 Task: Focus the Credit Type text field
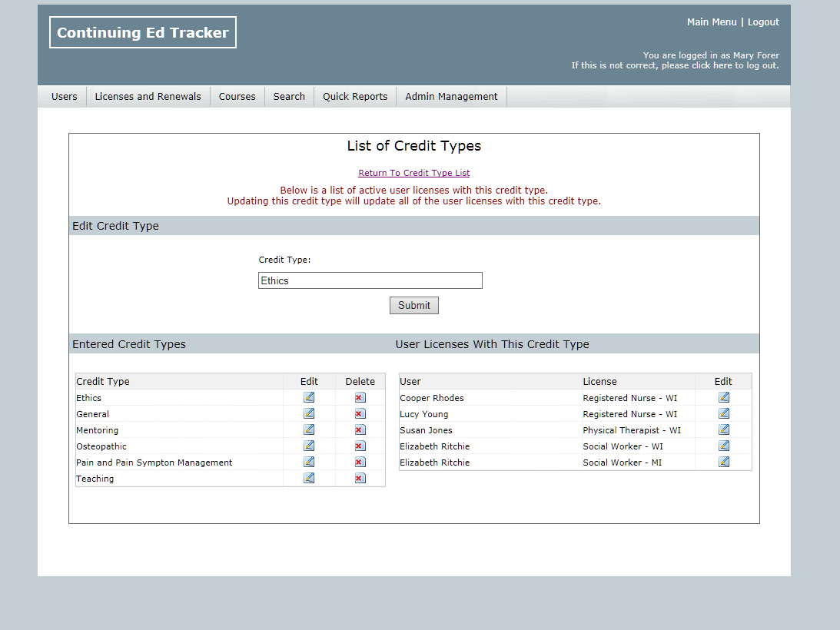coord(370,280)
